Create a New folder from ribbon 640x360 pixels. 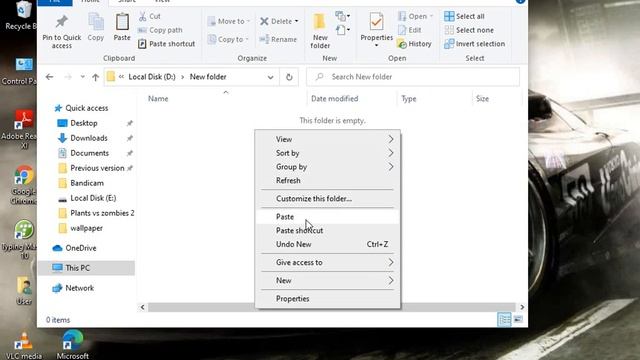320,31
